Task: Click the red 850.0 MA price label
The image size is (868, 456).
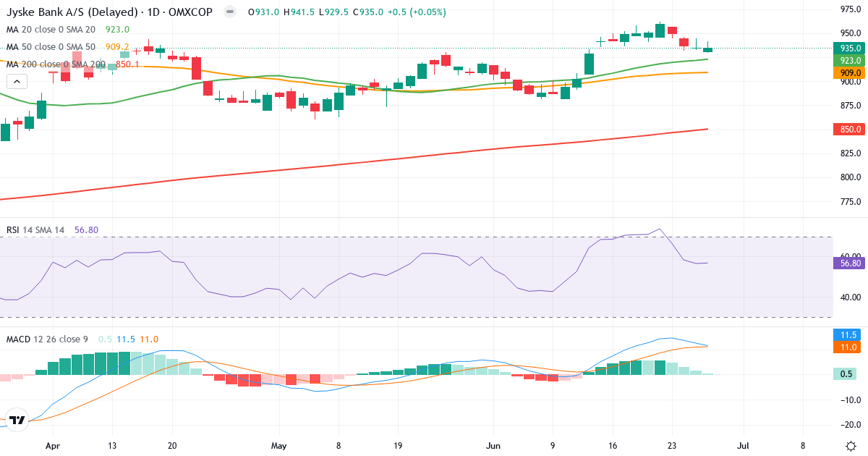Action: 849,130
